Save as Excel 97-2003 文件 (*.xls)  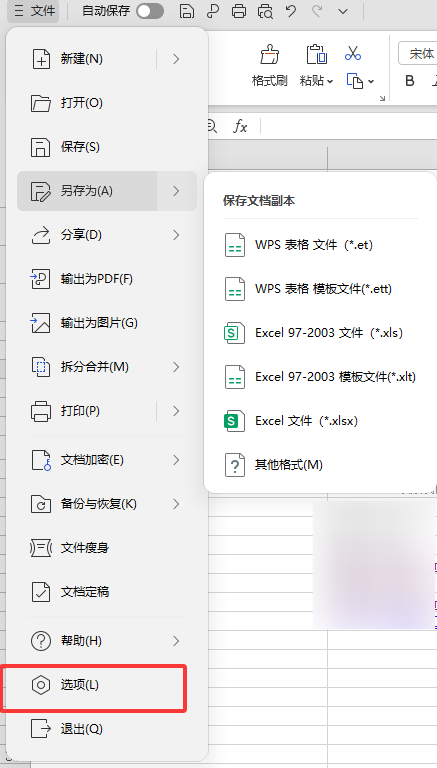point(320,333)
